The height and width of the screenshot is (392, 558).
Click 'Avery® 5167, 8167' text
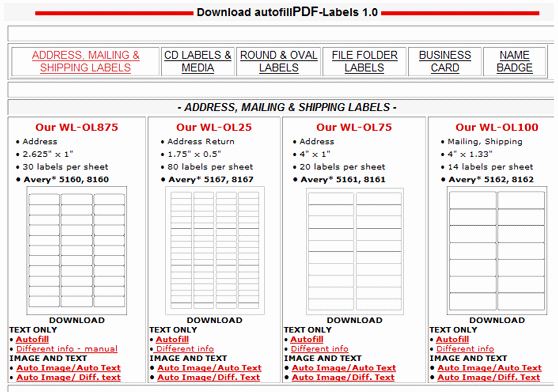point(211,179)
